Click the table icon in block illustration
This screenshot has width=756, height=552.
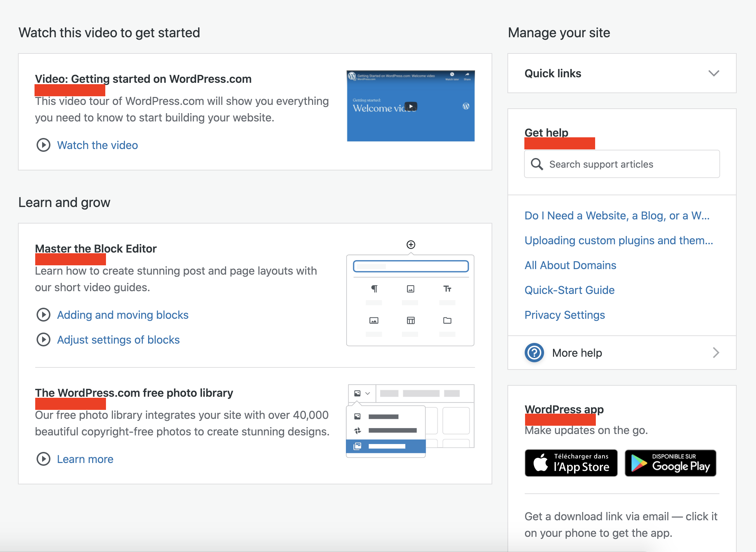tap(411, 321)
